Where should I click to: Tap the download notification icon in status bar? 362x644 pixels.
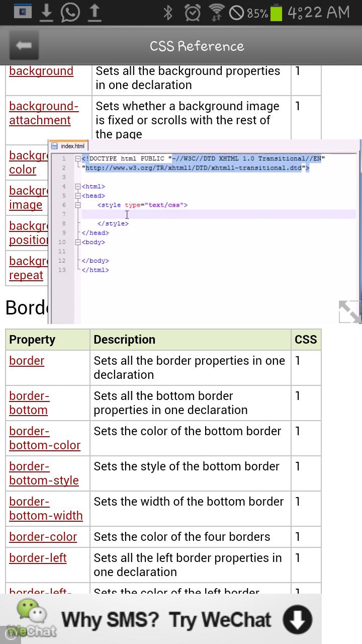(x=46, y=13)
